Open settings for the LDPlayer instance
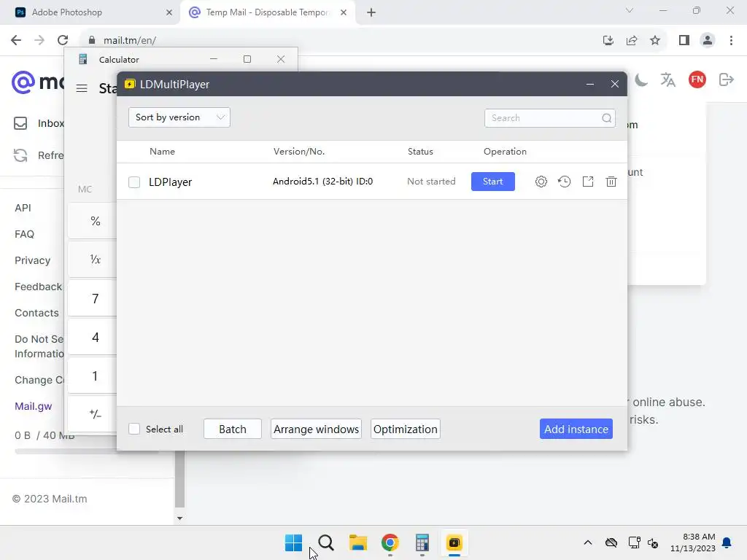747x560 pixels. 541,182
